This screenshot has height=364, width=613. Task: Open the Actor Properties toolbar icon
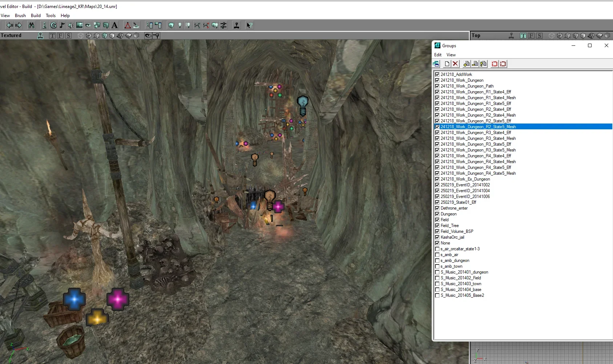[x=149, y=25]
